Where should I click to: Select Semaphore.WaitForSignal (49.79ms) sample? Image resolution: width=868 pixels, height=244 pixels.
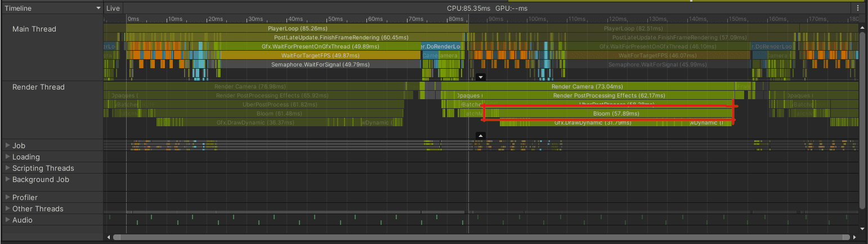(320, 64)
